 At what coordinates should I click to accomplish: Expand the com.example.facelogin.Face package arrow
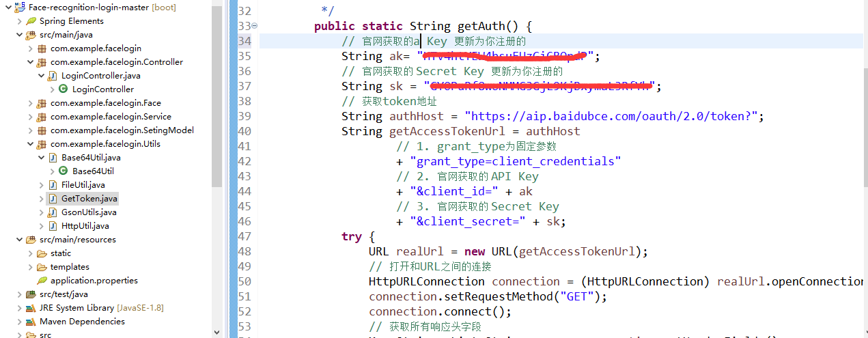point(31,103)
